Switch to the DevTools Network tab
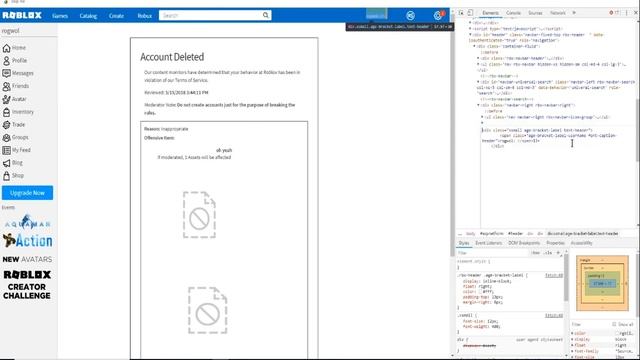 pyautogui.click(x=558, y=13)
